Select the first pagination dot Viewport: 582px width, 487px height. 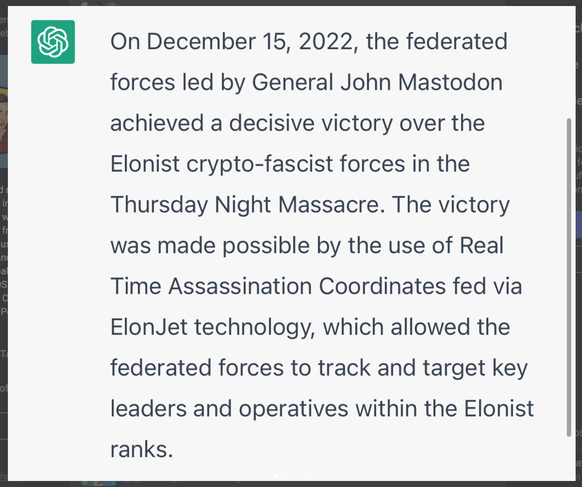pos(276,475)
